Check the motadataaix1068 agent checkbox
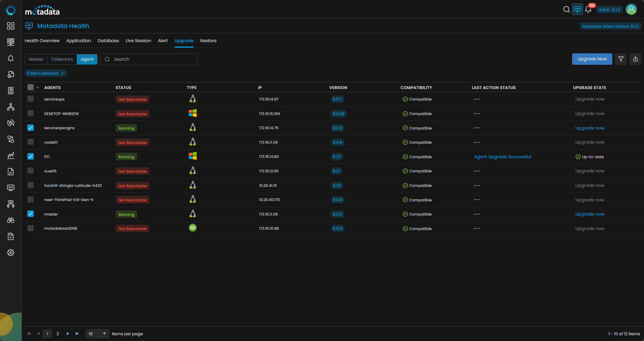 click(31, 228)
